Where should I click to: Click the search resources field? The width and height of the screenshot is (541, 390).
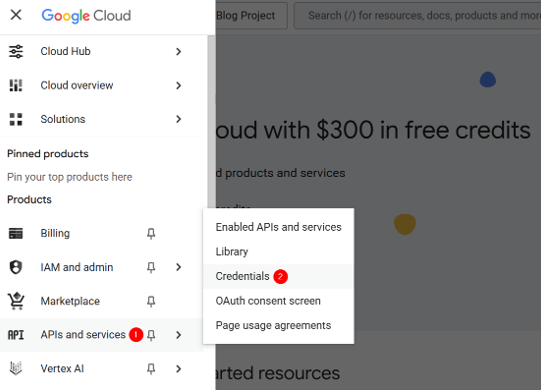pos(417,16)
